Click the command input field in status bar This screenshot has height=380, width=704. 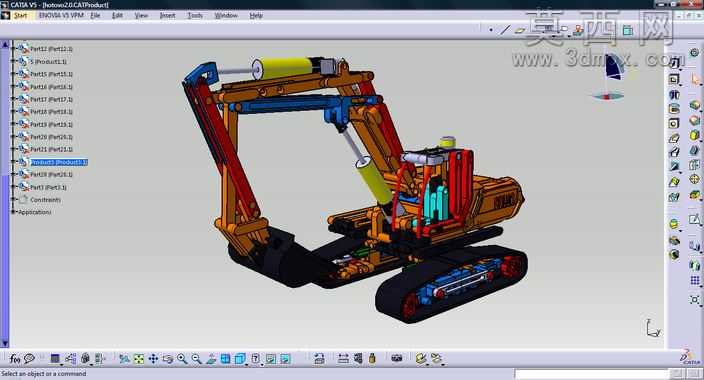(x=592, y=374)
